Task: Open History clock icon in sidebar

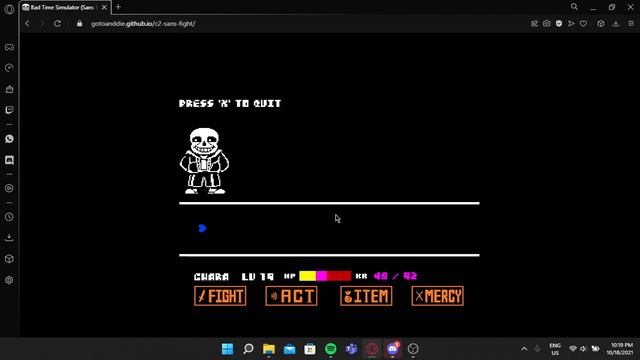Action: click(x=9, y=217)
